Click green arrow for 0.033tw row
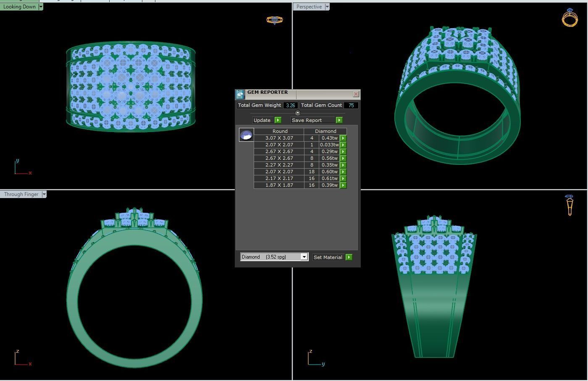This screenshot has height=381, width=588. point(343,145)
